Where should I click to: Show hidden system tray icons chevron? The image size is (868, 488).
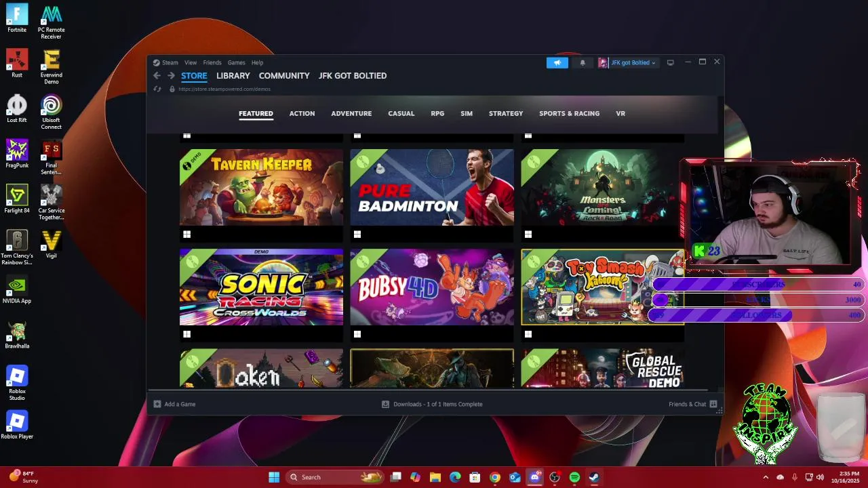[x=766, y=477]
